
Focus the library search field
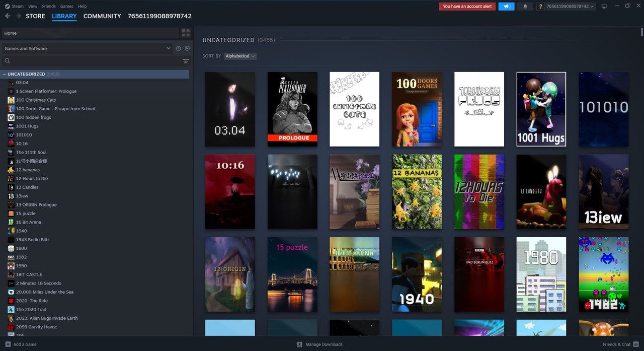[91, 61]
